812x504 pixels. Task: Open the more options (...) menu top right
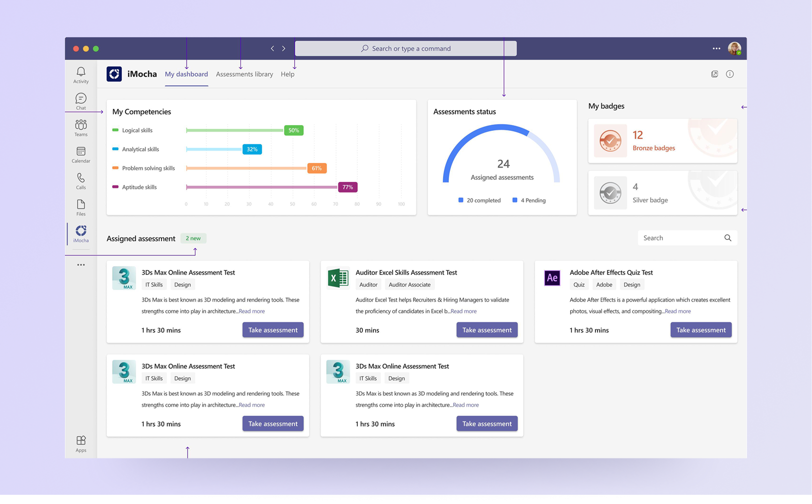click(716, 48)
